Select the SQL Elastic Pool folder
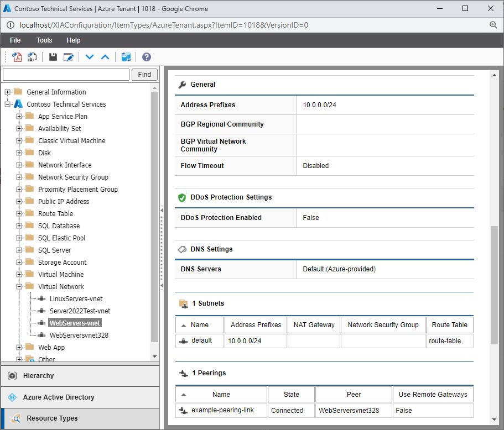The height and width of the screenshot is (430, 504). click(x=62, y=238)
